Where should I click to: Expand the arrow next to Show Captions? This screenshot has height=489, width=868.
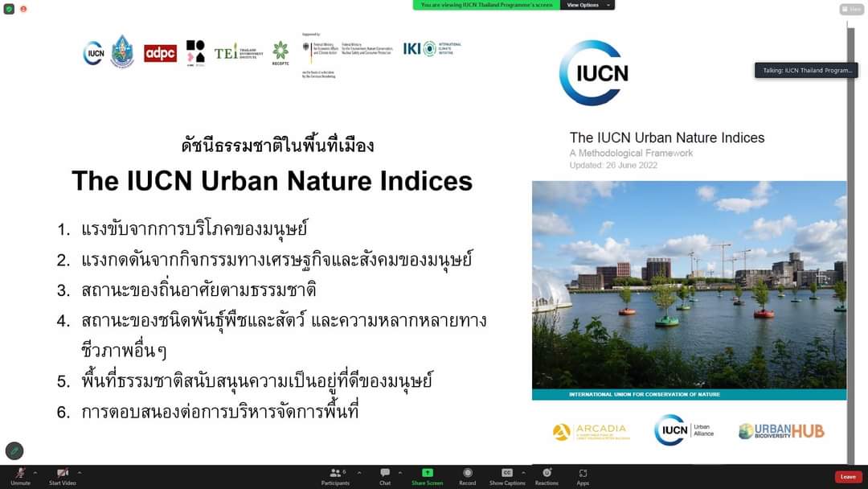coord(523,473)
